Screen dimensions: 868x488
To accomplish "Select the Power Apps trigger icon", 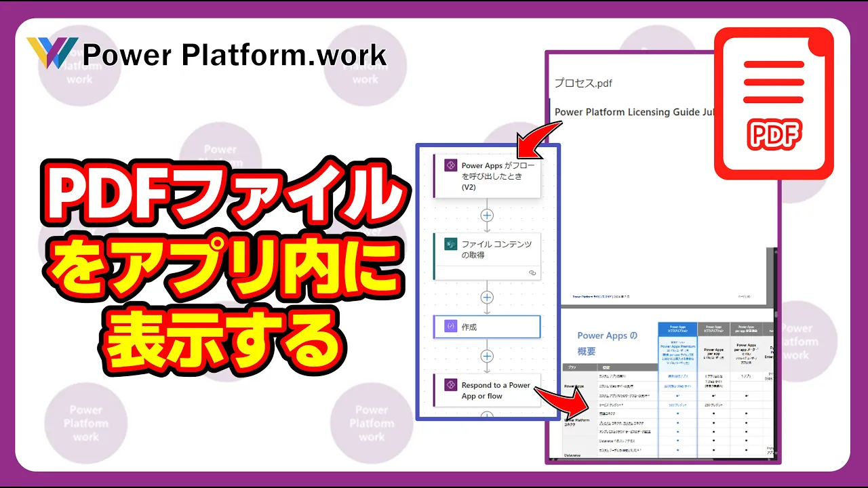I will tap(450, 165).
